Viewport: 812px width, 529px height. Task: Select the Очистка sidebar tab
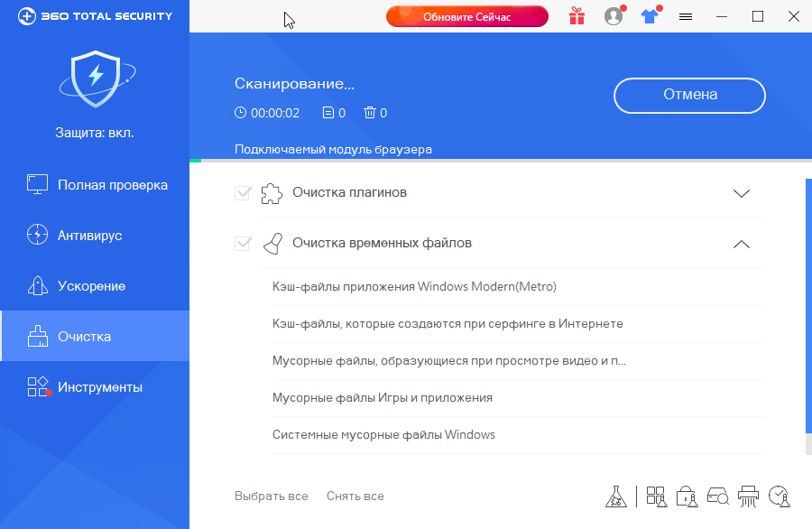95,336
